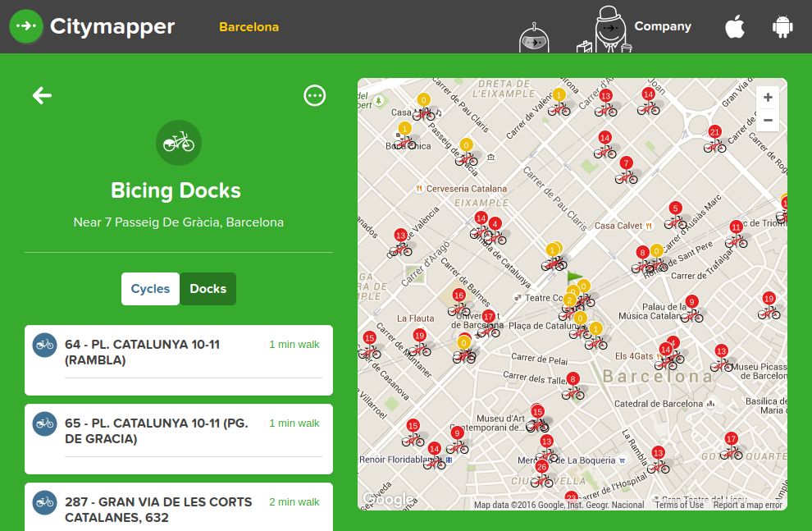Screen dimensions: 812x531
Task: Open the Barcelona city link
Action: [x=249, y=26]
